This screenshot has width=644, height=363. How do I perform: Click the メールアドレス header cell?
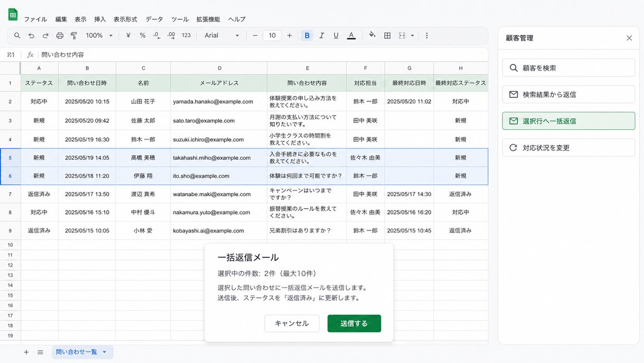[x=219, y=83]
